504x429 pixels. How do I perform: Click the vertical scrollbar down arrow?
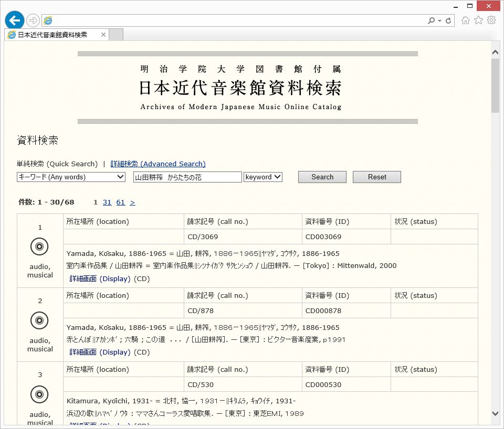pos(495,414)
